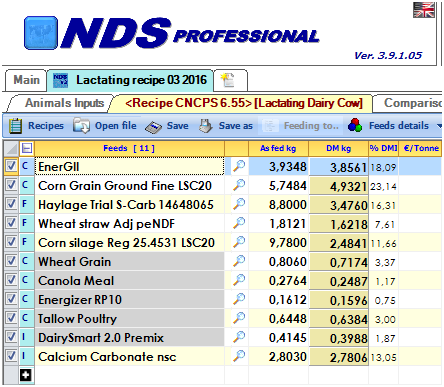Viewport: 444px width, 387px height.
Task: Click the black plus add feed icon
Action: point(26,375)
